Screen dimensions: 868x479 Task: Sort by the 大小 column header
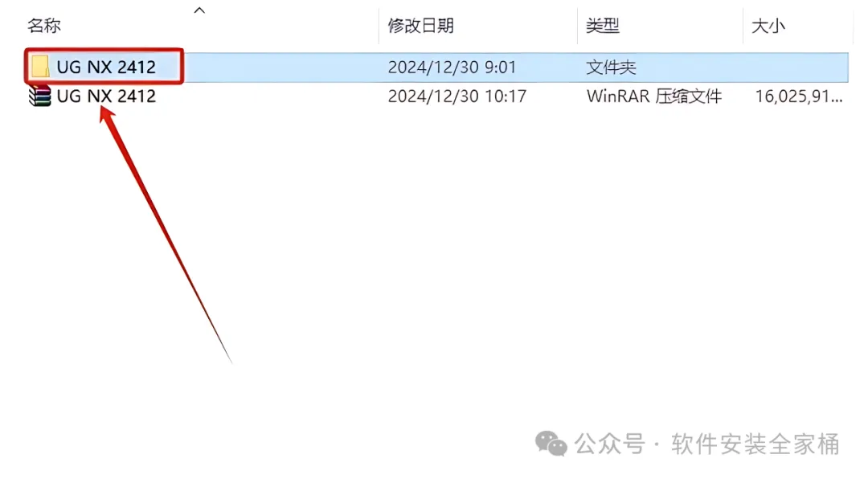[x=768, y=26]
